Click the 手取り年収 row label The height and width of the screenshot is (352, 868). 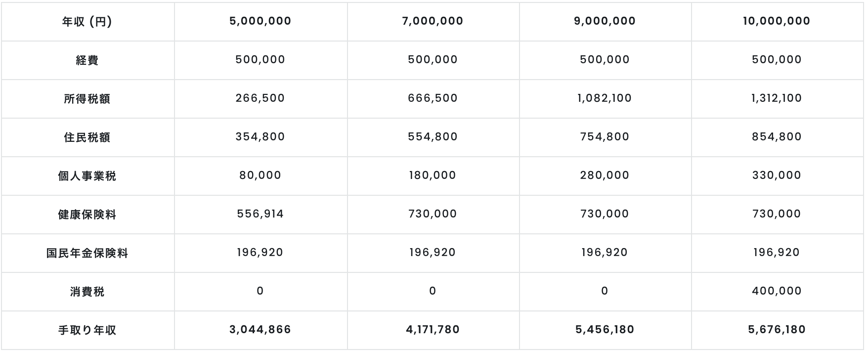[x=87, y=330]
